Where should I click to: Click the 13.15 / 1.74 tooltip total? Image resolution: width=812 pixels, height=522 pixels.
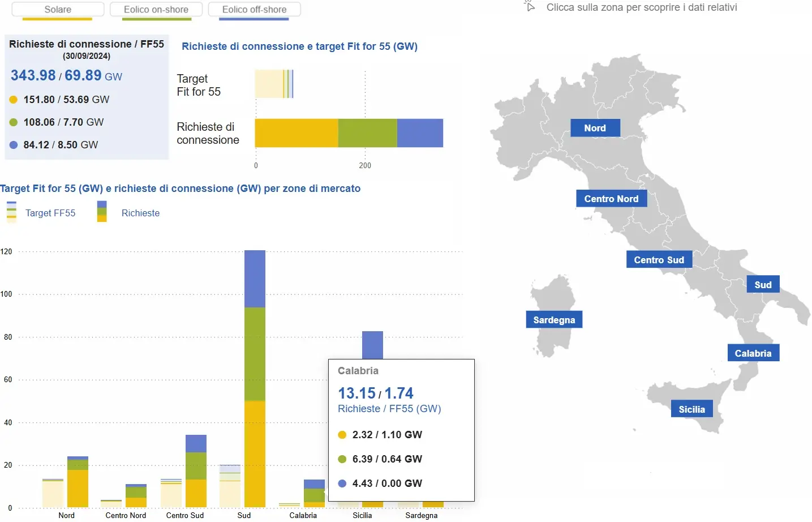376,393
